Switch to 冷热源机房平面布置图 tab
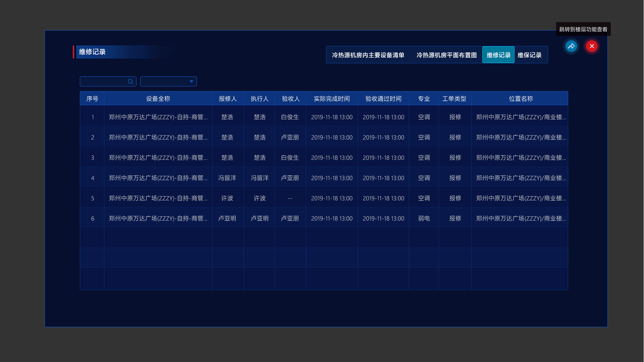 pos(446,55)
